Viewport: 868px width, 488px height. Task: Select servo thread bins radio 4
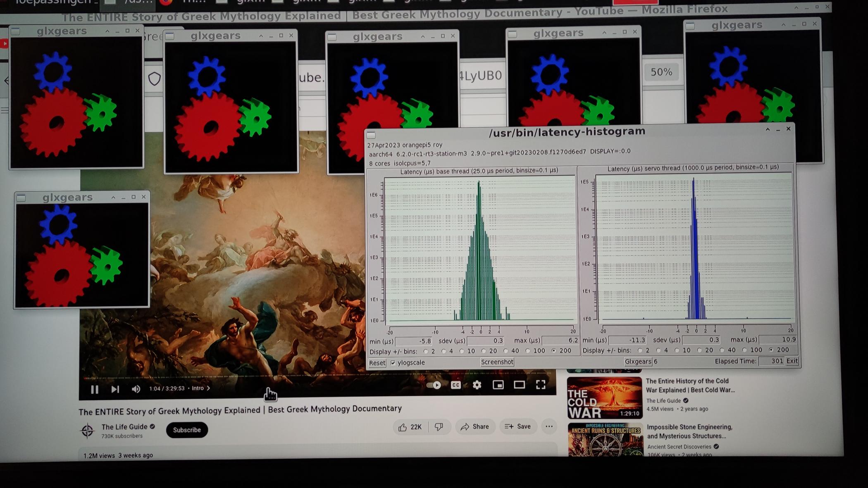tap(658, 350)
